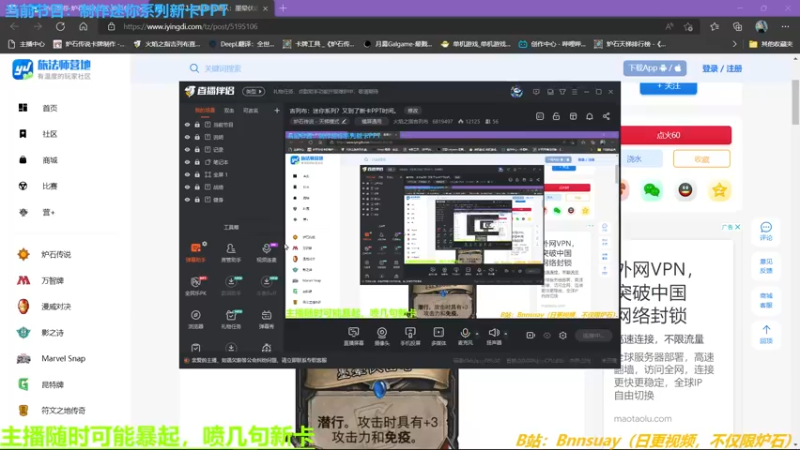Toggle the lock on the 当前节目 source

[197, 124]
